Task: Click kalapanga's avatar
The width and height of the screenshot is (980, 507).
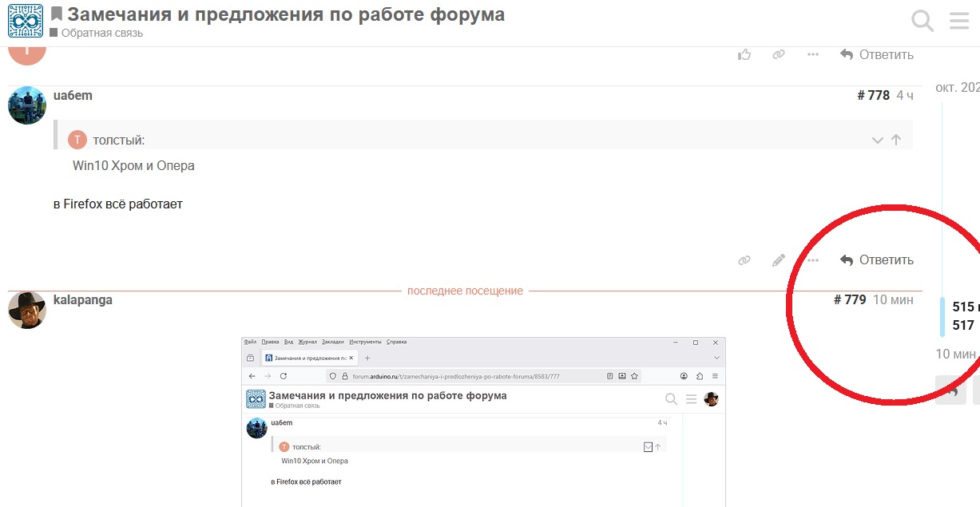Action: (x=27, y=310)
